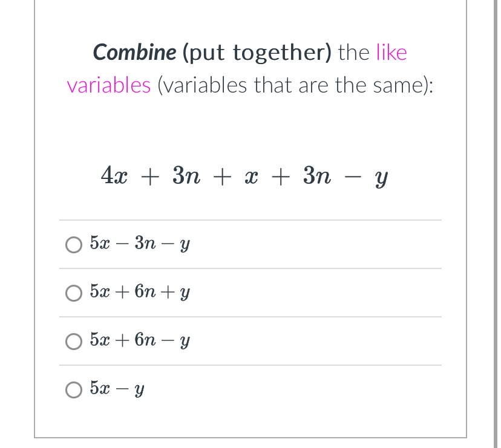Click the text "(variables that are the same):"
501x448 pixels.
pos(295,86)
